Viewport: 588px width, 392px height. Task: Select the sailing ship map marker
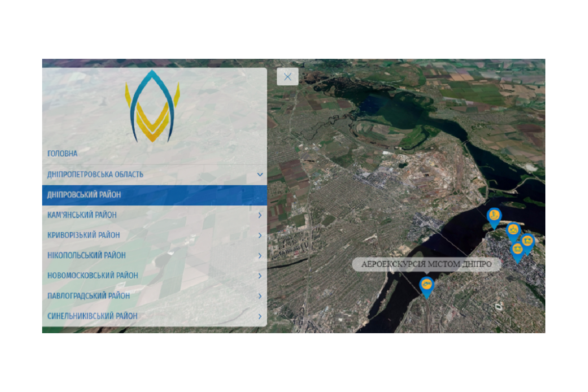pyautogui.click(x=494, y=215)
